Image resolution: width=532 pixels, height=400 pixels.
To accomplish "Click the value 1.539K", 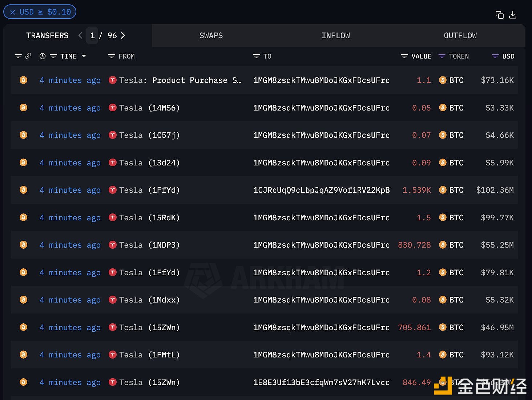I will pos(417,190).
